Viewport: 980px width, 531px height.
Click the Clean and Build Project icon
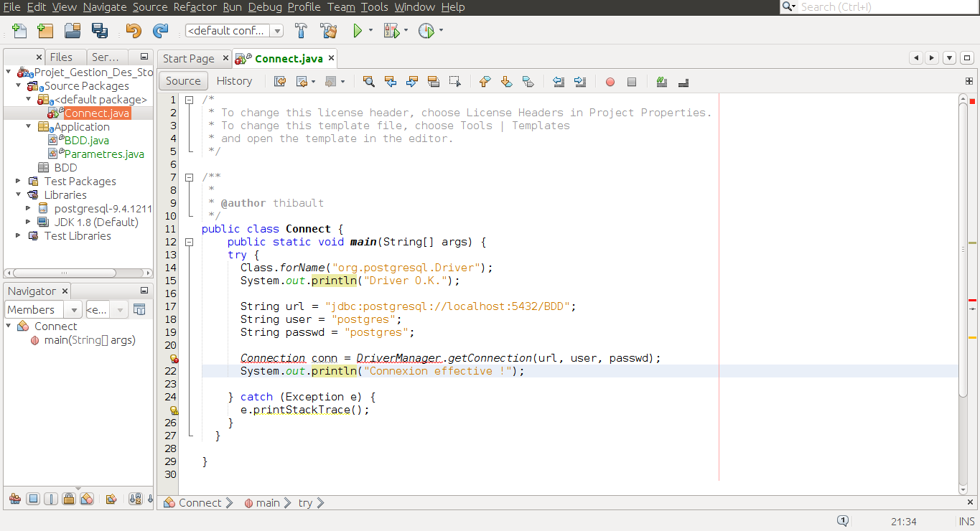coord(328,30)
